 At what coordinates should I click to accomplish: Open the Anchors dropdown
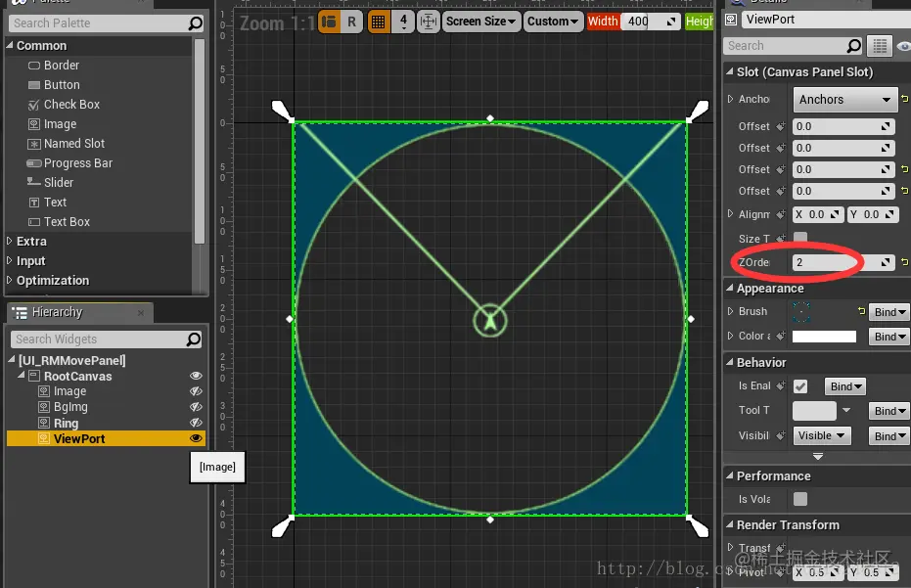(844, 100)
